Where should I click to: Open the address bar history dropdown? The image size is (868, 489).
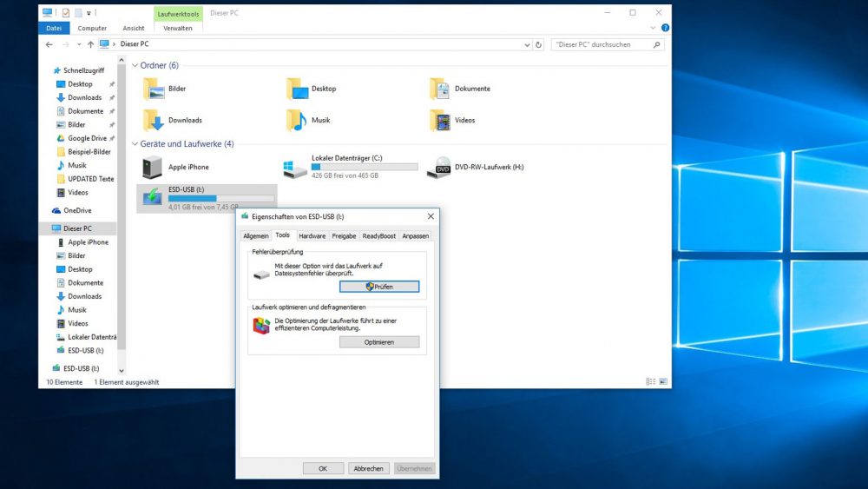[x=527, y=45]
